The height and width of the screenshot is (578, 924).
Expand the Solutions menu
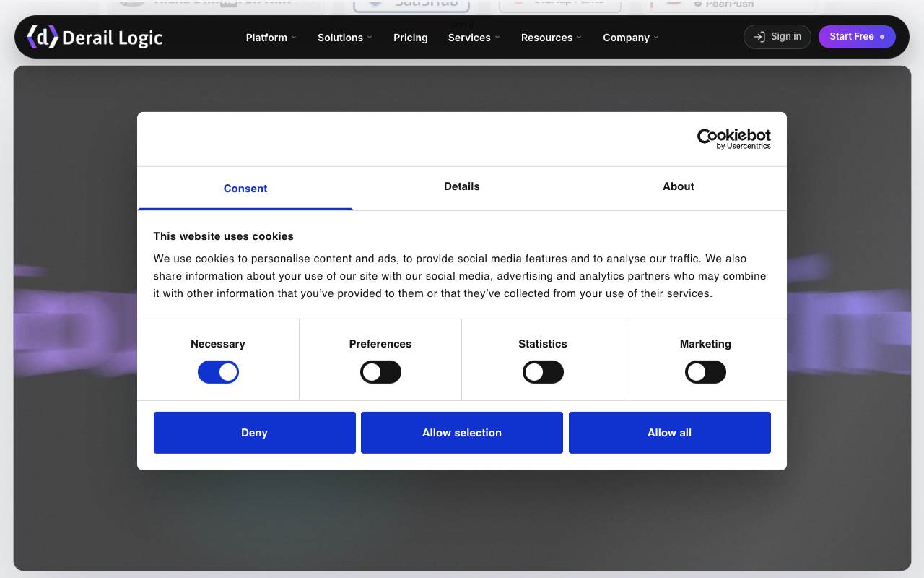tap(345, 38)
